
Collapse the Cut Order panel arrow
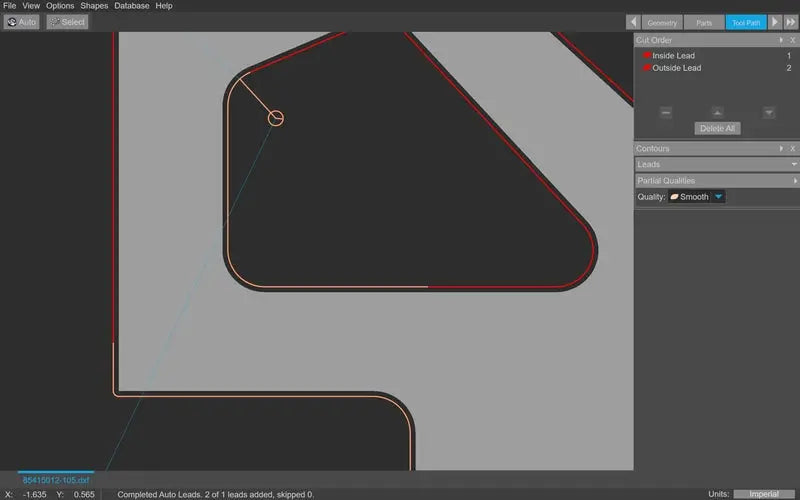click(782, 40)
